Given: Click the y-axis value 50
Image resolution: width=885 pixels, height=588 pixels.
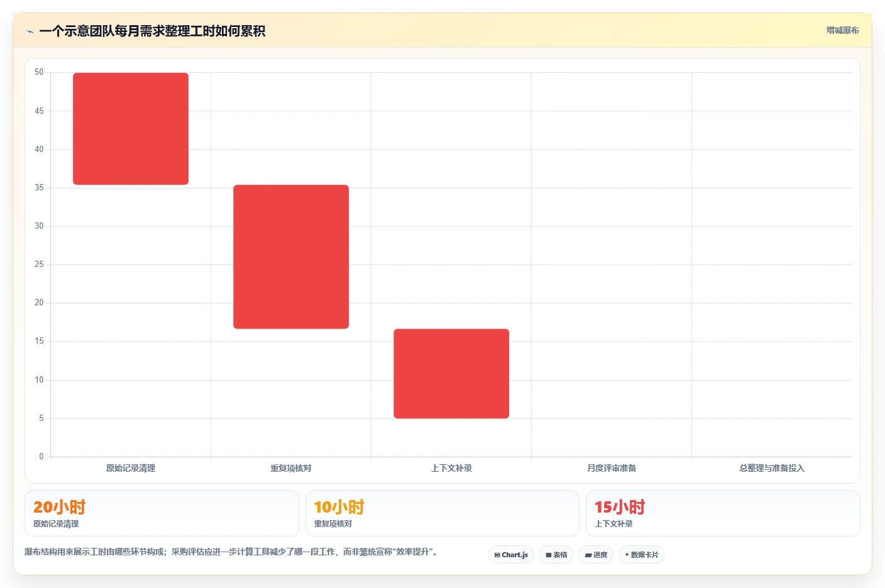Looking at the screenshot, I should (39, 72).
